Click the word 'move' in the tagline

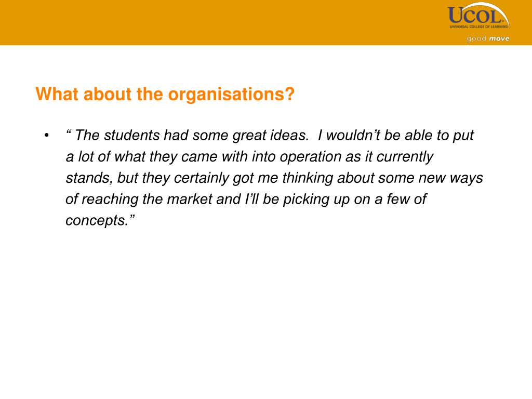499,38
